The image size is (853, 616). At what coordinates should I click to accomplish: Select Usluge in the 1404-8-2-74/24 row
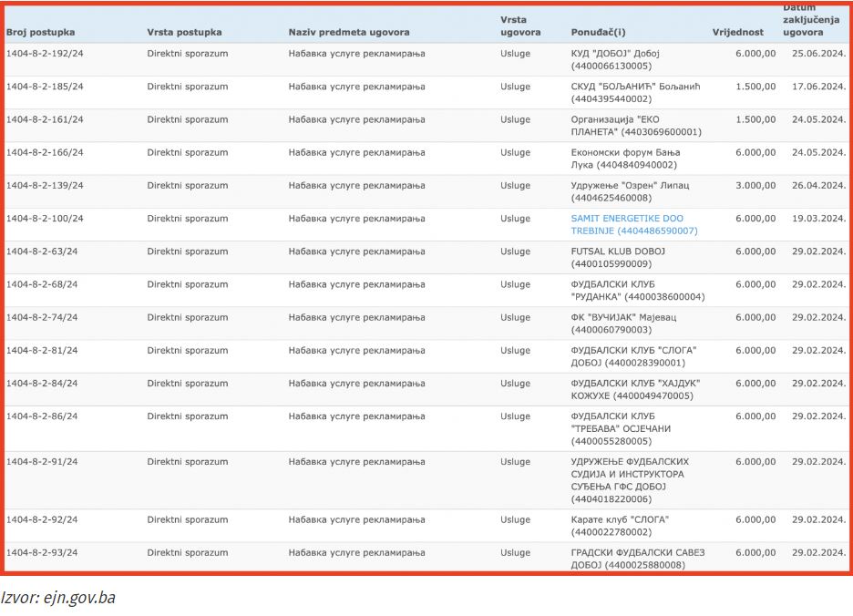[x=515, y=317]
